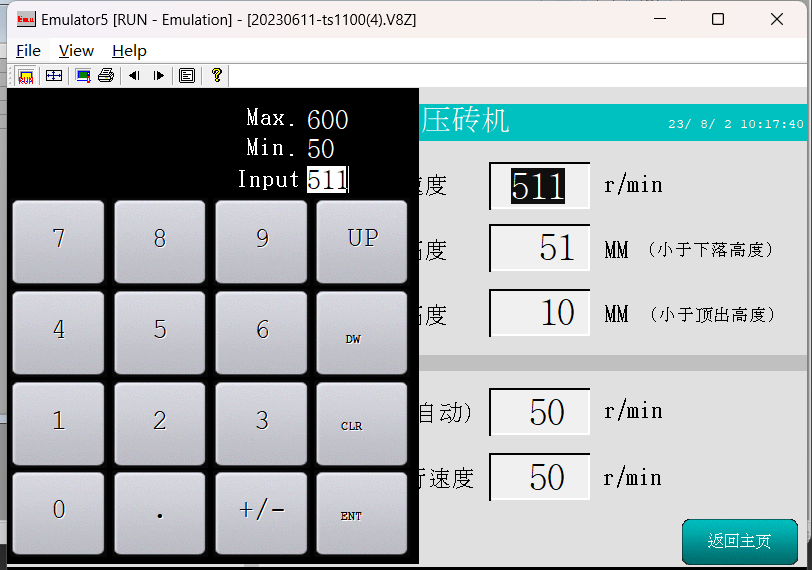Select the input field showing 10 MM

pos(540,313)
